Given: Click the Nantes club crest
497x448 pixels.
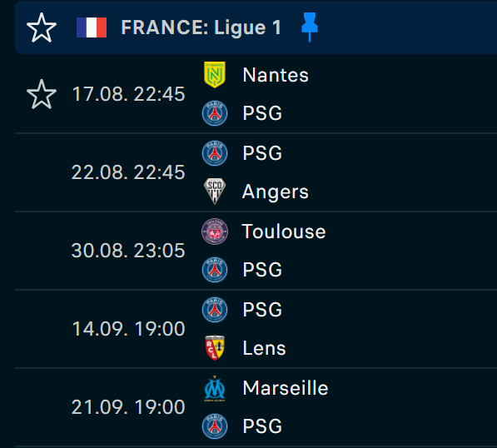Looking at the screenshot, I should pyautogui.click(x=215, y=75).
